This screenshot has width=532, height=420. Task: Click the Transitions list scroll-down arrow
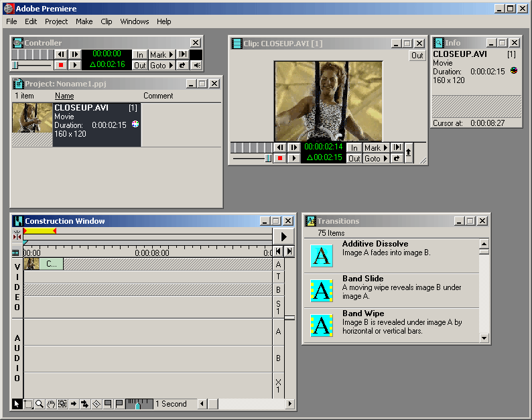(x=484, y=338)
